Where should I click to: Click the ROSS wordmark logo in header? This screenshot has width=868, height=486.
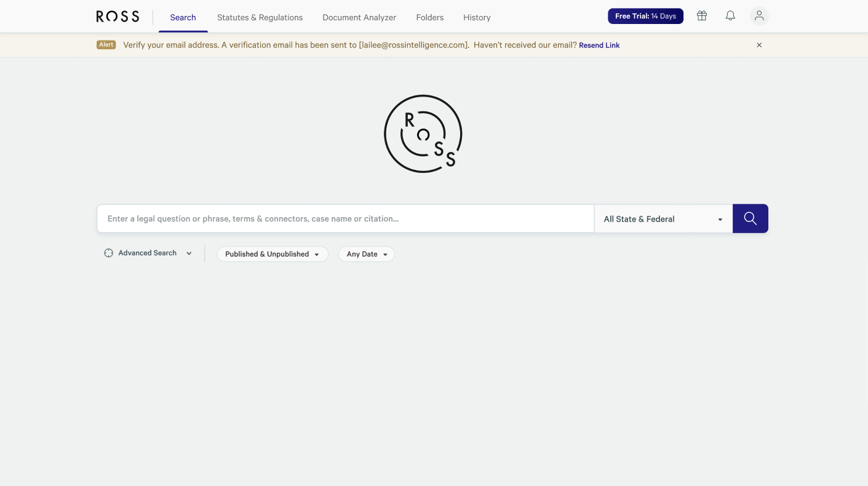[x=117, y=17]
